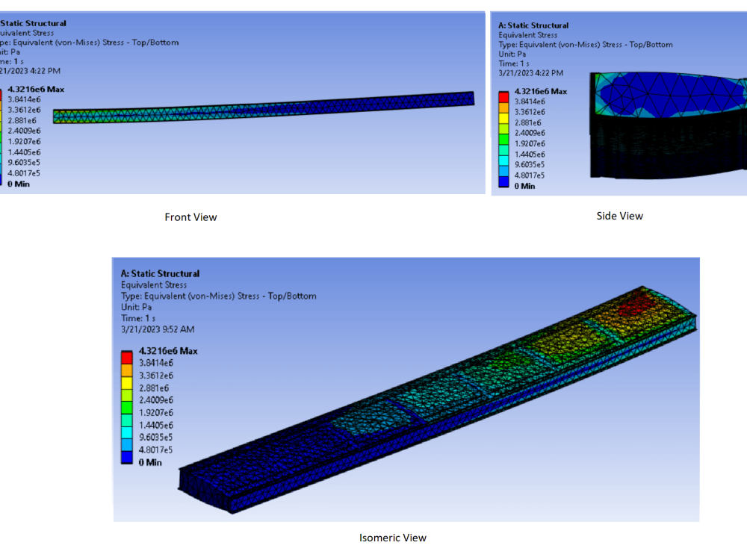Click '4.3216e6 Max' in Front View legend
This screenshot has height=560, width=747.
[x=36, y=89]
